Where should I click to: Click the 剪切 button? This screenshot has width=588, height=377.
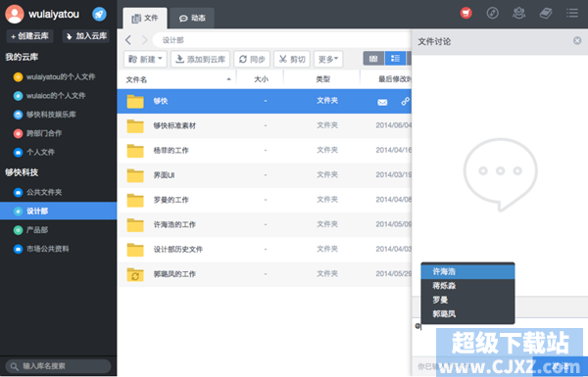[292, 59]
